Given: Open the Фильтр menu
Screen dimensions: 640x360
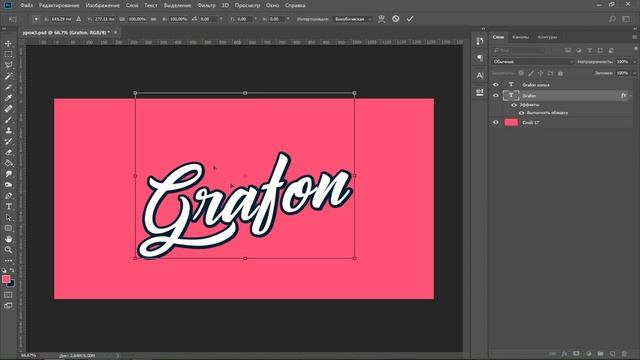Looking at the screenshot, I should (206, 5).
